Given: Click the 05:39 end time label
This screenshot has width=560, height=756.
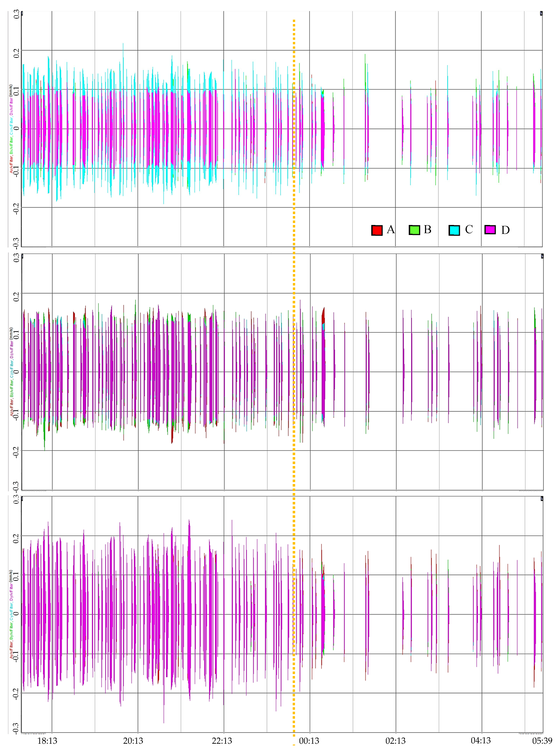Looking at the screenshot, I should pyautogui.click(x=542, y=741).
